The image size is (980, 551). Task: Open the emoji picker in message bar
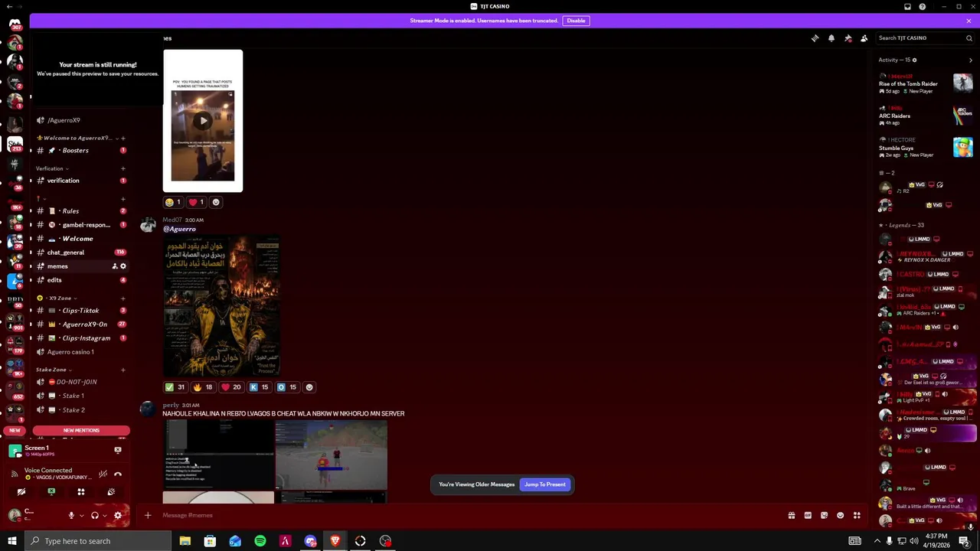[841, 515]
